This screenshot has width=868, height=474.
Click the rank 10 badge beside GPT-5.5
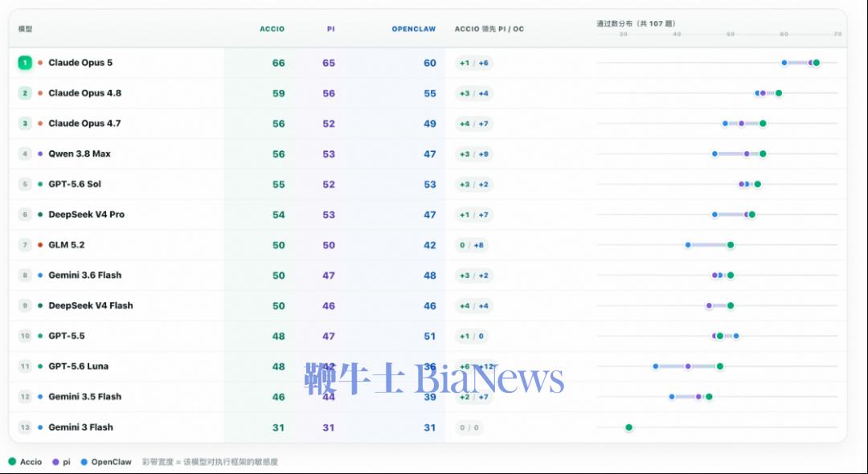25,336
